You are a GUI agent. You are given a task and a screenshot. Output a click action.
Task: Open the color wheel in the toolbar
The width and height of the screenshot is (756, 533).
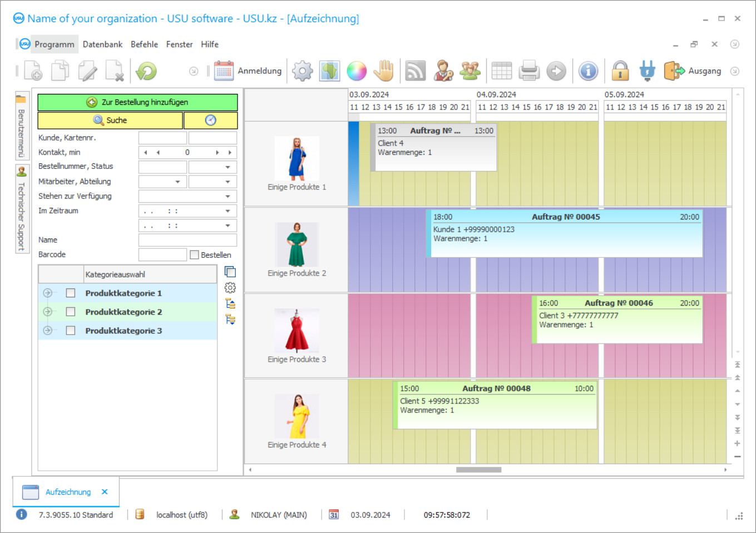click(x=357, y=71)
